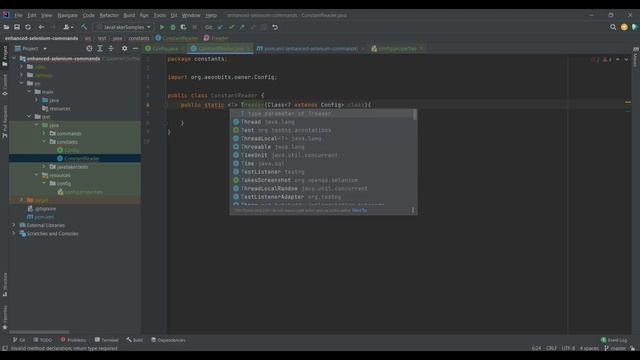
Task: Collapse the src folder node
Action: coord(22,83)
